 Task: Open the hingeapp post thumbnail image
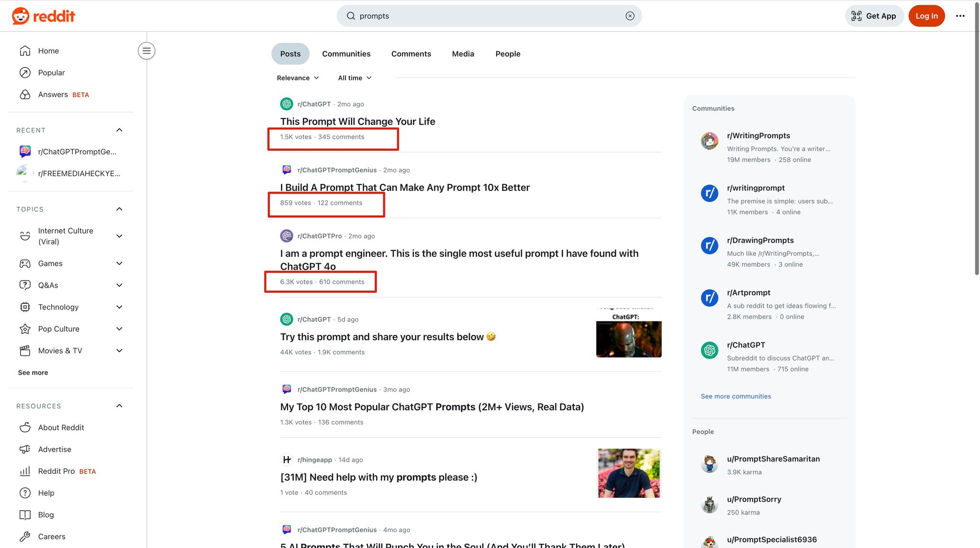pyautogui.click(x=629, y=473)
